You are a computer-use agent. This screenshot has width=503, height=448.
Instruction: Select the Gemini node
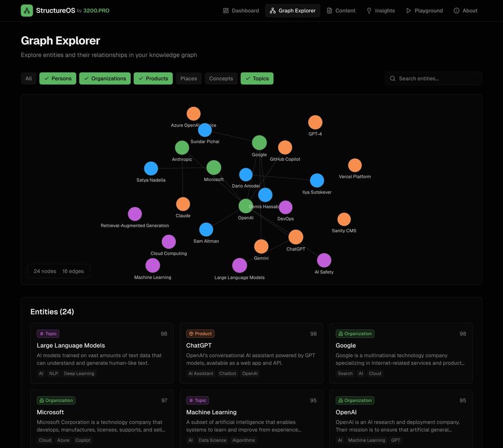[261, 246]
